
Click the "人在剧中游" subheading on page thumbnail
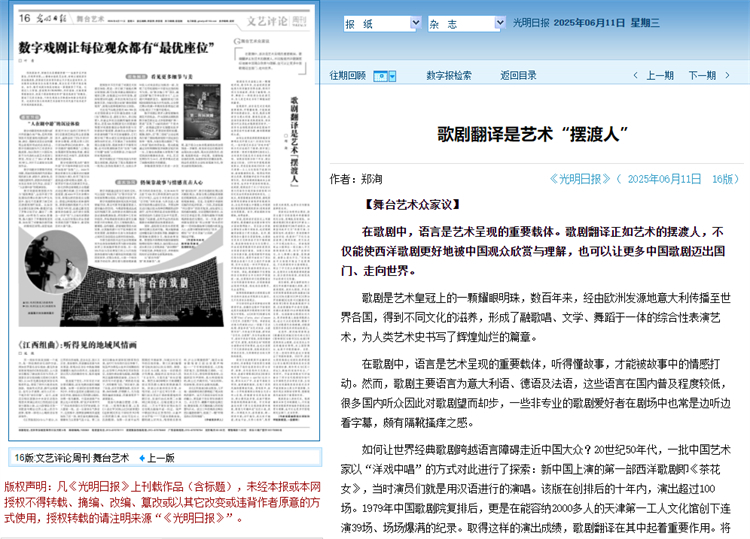click(x=54, y=123)
